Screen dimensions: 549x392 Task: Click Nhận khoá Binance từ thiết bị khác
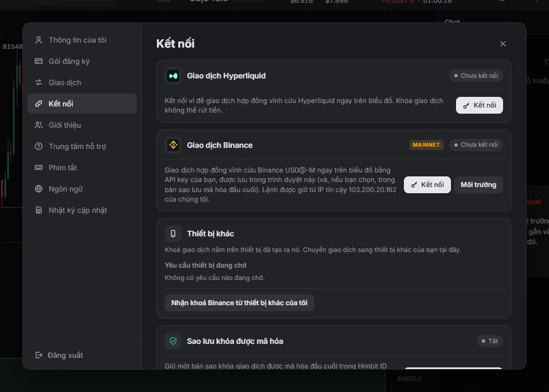pos(239,303)
